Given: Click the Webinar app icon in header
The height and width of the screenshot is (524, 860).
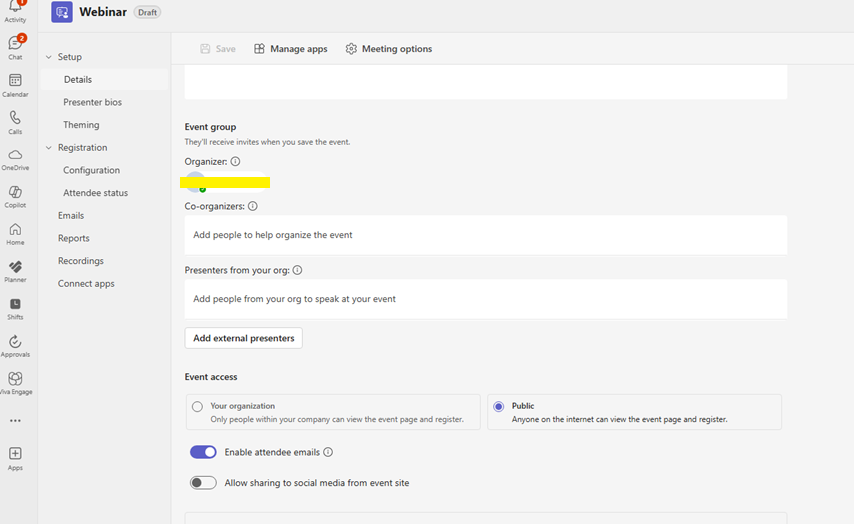Looking at the screenshot, I should pyautogui.click(x=62, y=12).
